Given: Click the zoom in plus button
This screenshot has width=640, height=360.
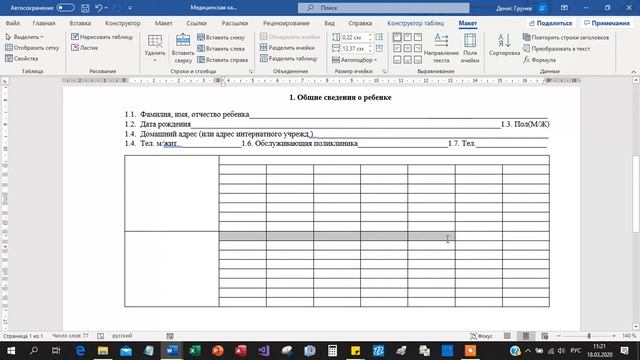Looking at the screenshot, I should 613,336.
